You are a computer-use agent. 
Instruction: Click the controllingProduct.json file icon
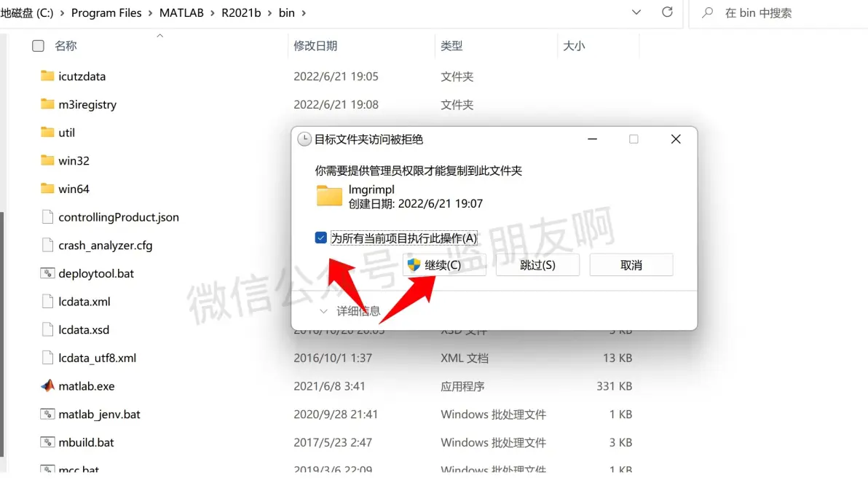47,216
